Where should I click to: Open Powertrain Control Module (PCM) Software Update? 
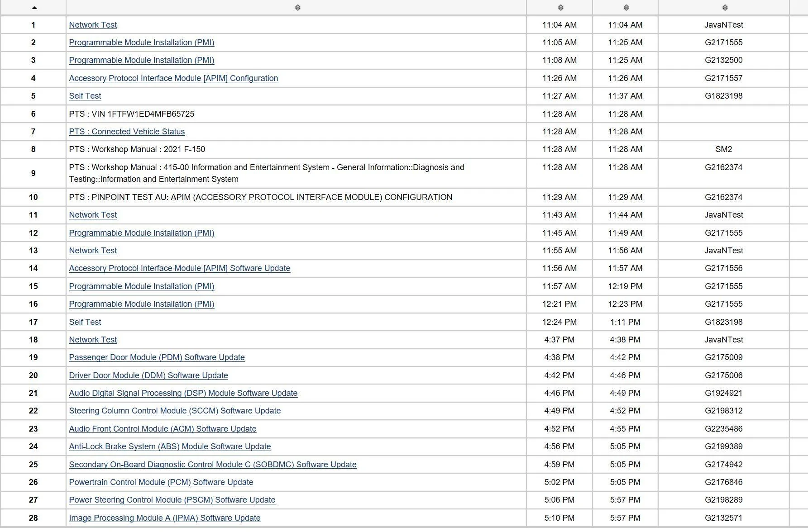pos(161,482)
